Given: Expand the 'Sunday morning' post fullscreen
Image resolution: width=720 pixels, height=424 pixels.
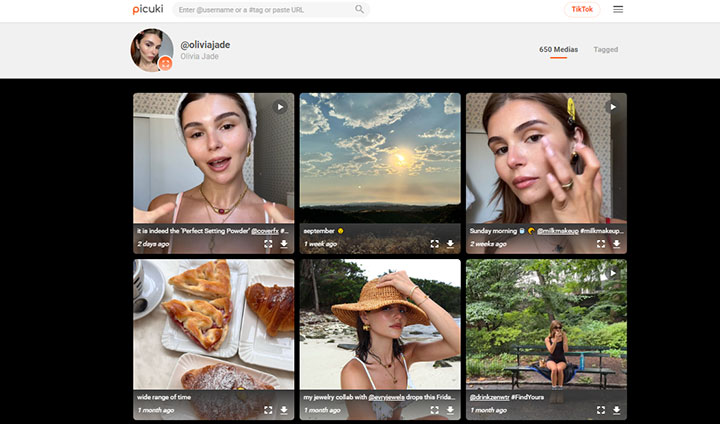Looking at the screenshot, I should point(601,244).
